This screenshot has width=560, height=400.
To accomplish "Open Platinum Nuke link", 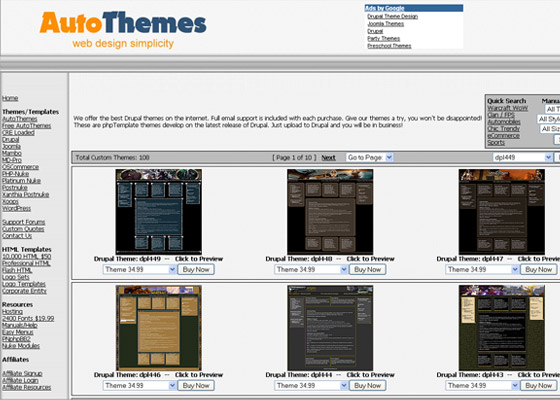I will click(21, 181).
